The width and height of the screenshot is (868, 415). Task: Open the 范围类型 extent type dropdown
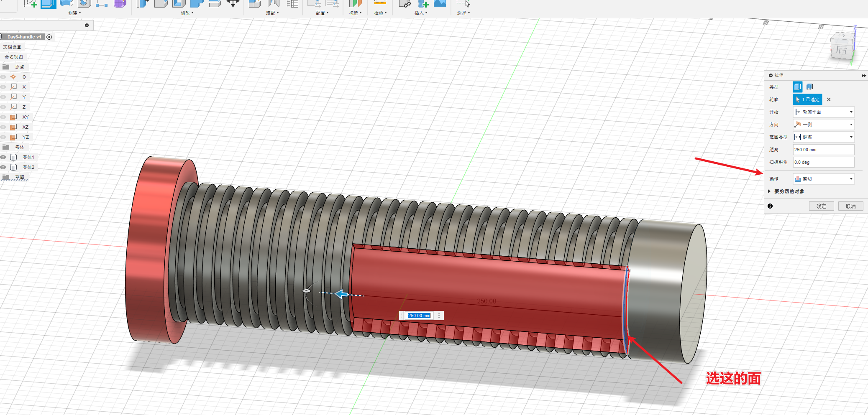click(823, 137)
